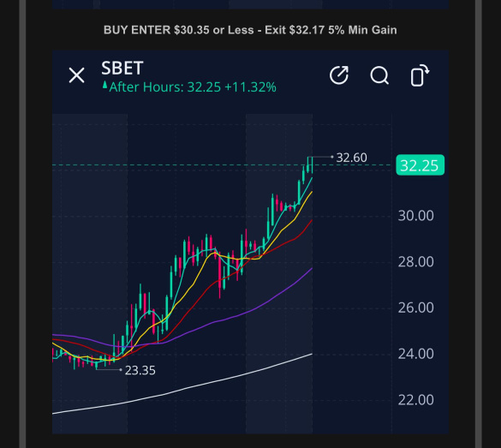Tap the 22.00 price axis label

(415, 400)
